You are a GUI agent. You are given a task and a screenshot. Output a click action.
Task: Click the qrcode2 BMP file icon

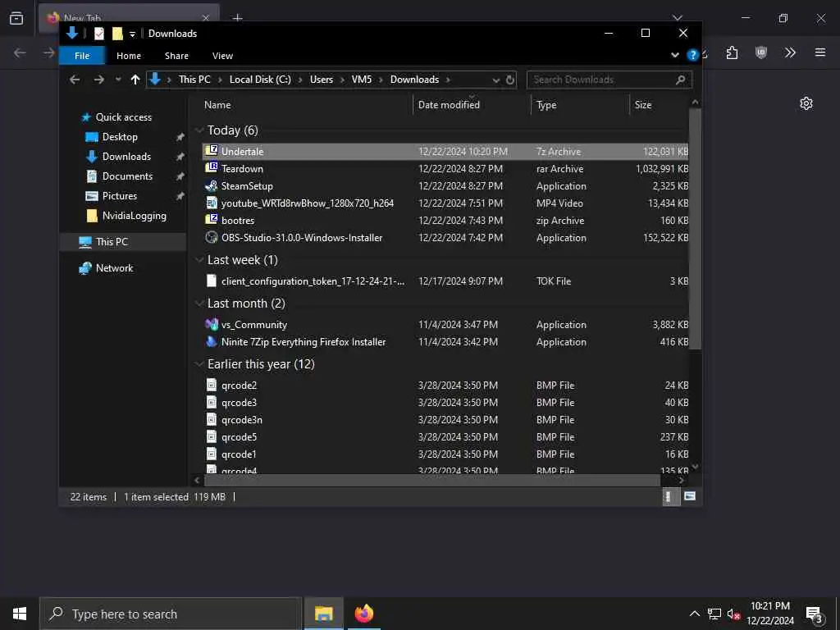coord(212,386)
